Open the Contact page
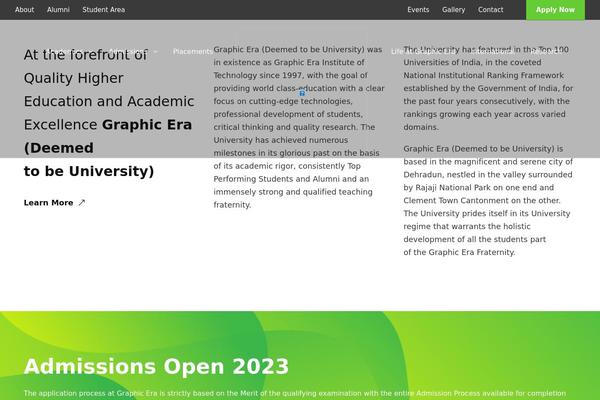The image size is (600, 400). [x=491, y=10]
